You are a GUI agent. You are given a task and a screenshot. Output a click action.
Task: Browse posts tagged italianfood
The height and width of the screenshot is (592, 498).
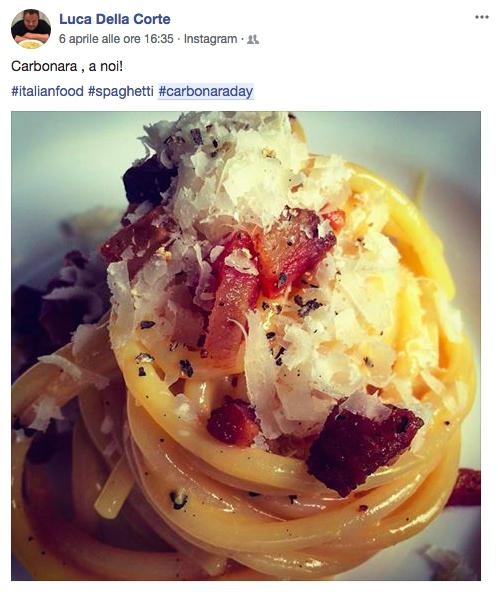click(47, 91)
